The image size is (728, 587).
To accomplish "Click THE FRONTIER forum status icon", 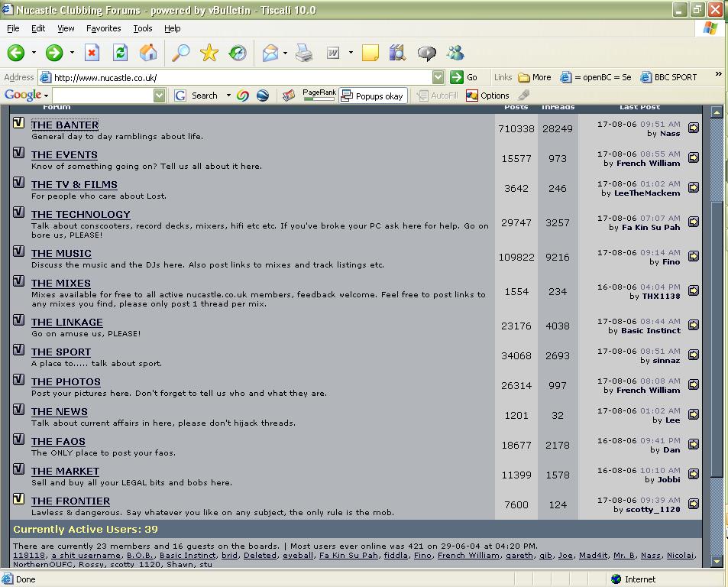I will 19,499.
